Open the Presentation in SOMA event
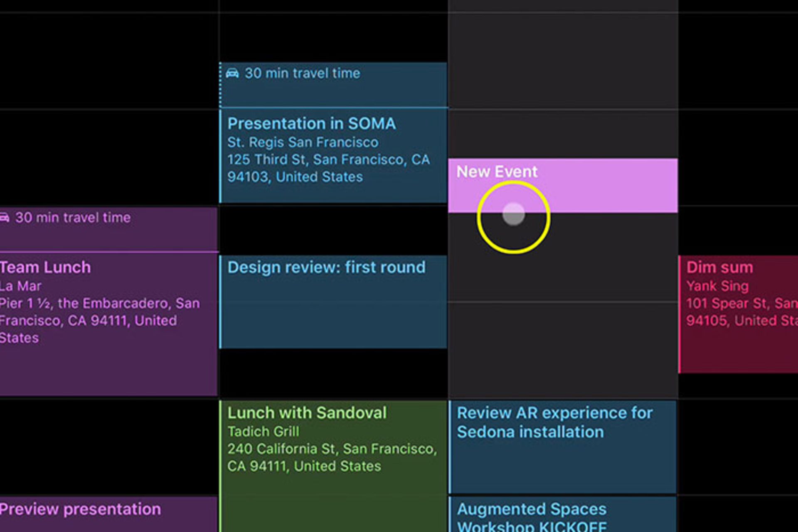Image resolution: width=798 pixels, height=532 pixels. [333, 156]
